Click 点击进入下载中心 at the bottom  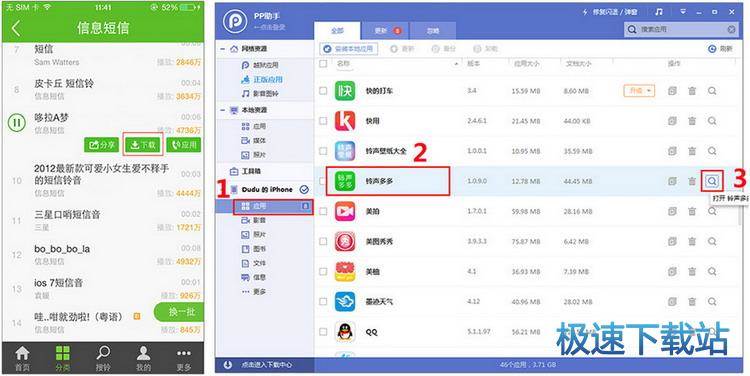pyautogui.click(x=266, y=365)
